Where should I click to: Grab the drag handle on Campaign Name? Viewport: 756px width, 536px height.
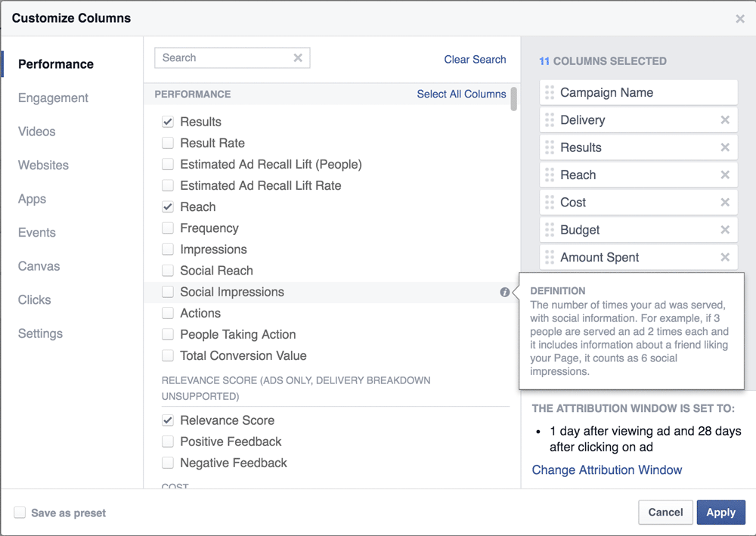[x=550, y=93]
